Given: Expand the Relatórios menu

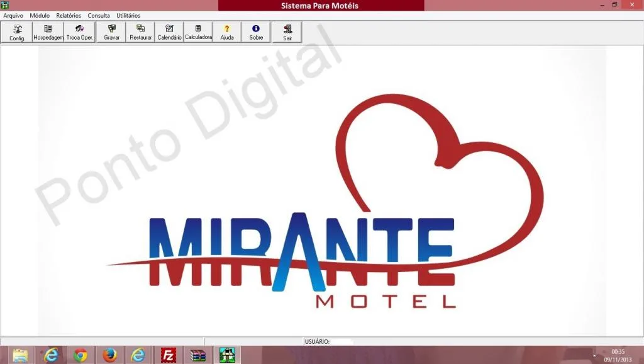Looking at the screenshot, I should click(69, 16).
